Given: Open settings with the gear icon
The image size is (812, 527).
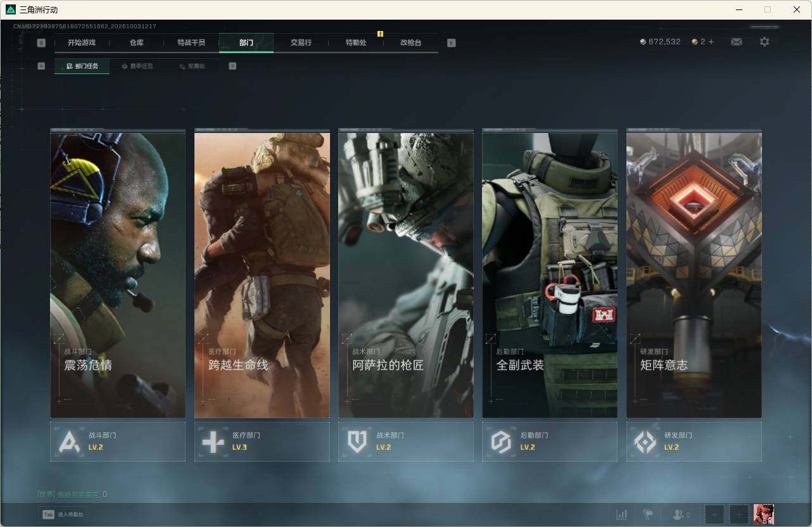Looking at the screenshot, I should click(764, 42).
